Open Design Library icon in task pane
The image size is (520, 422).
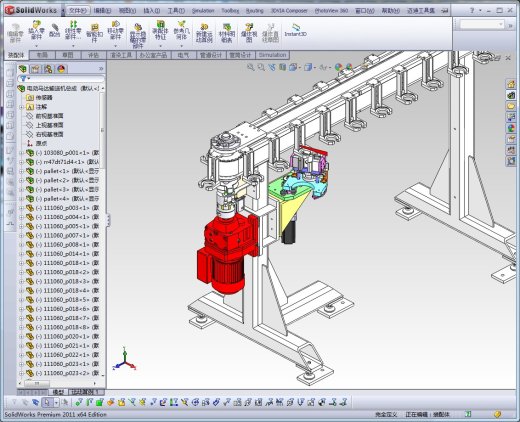coord(511,95)
